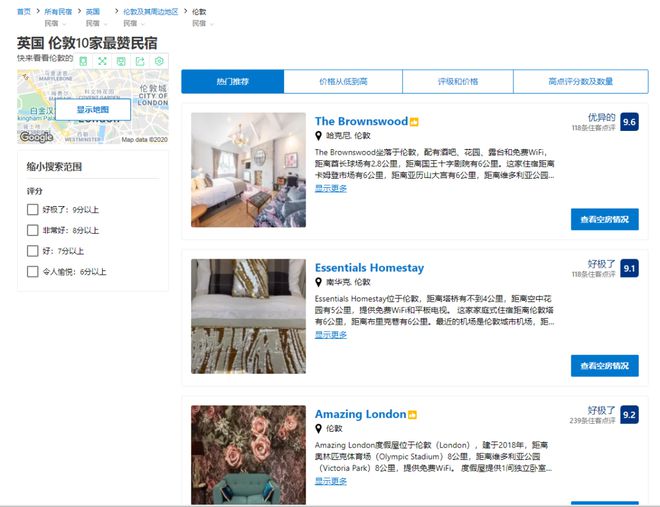The width and height of the screenshot is (660, 507).
Task: Check the 好极了: 9分以上 rating filter
Action: point(32,210)
